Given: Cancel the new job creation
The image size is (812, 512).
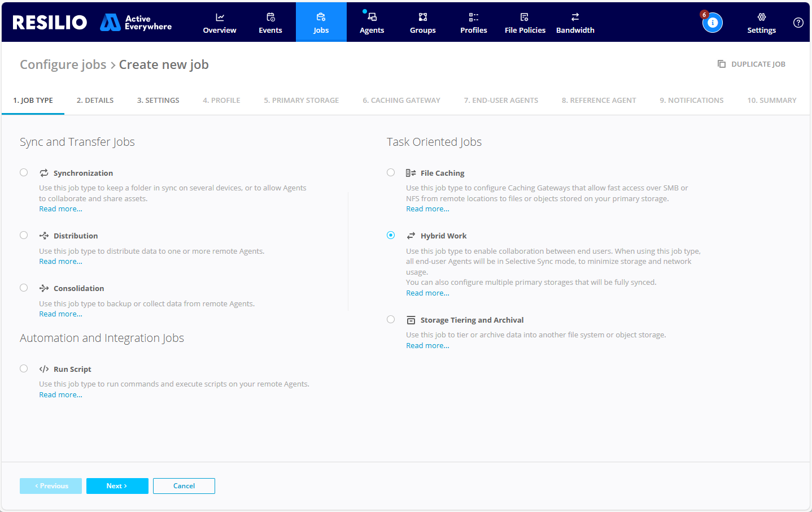Looking at the screenshot, I should coord(184,486).
